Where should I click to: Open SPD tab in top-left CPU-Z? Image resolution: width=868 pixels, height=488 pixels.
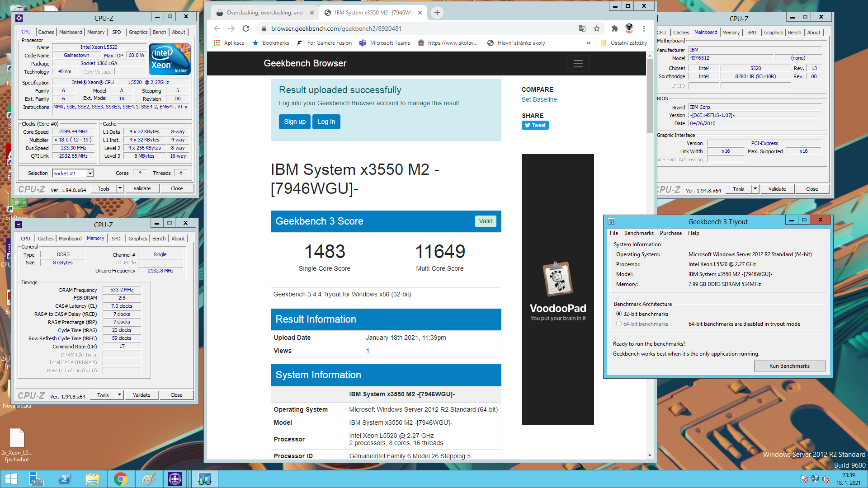click(x=117, y=32)
